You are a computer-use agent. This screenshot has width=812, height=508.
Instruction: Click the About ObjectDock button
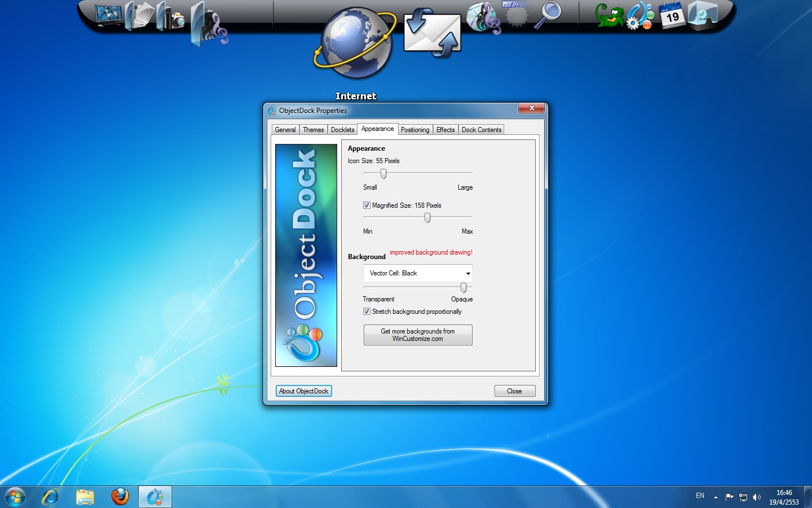pos(303,391)
